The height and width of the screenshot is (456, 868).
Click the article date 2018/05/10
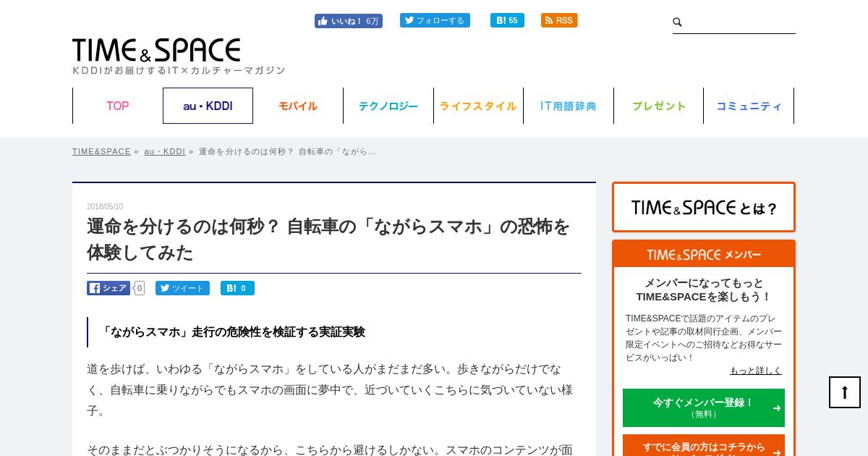click(105, 206)
